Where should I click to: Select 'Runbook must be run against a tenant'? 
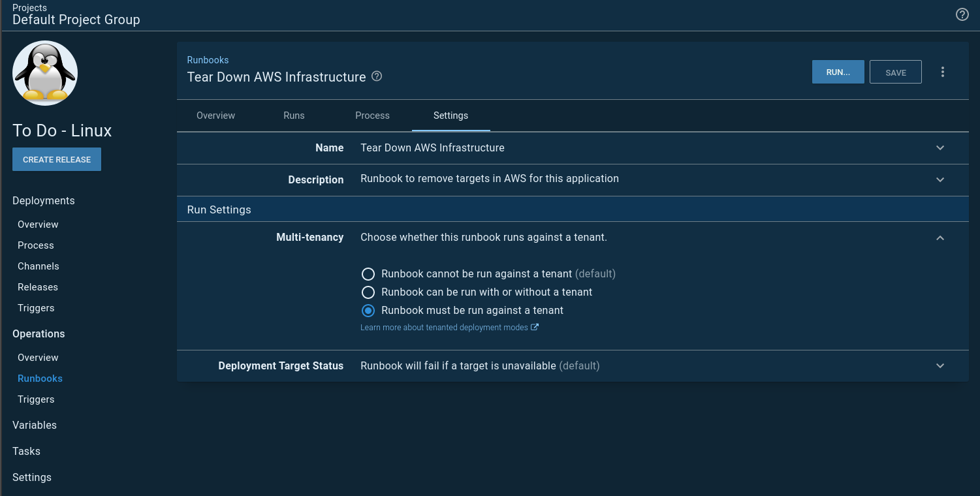(x=368, y=311)
